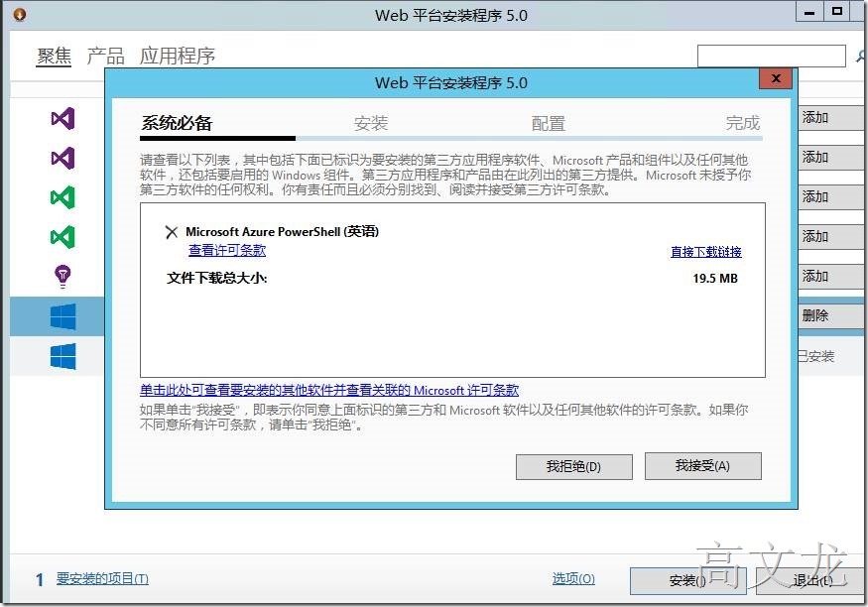Click 添加 for second purple Visual Studio
Viewport: 868px width, 607px height.
pyautogui.click(x=831, y=158)
